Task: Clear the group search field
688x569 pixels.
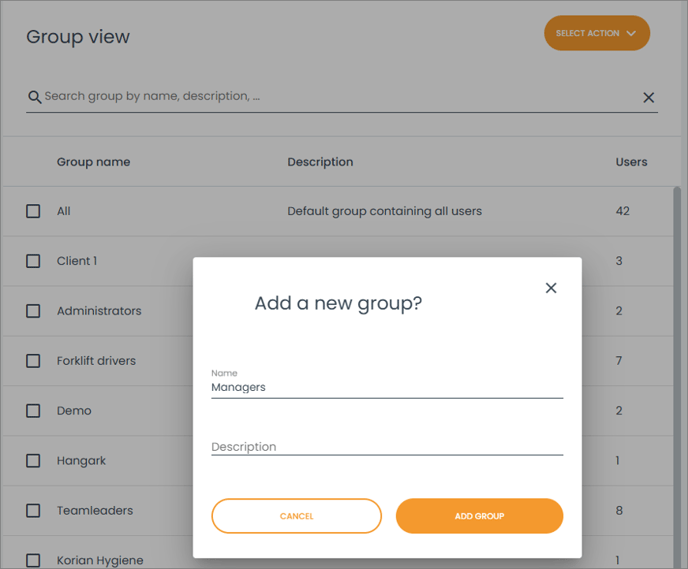Action: (x=649, y=97)
